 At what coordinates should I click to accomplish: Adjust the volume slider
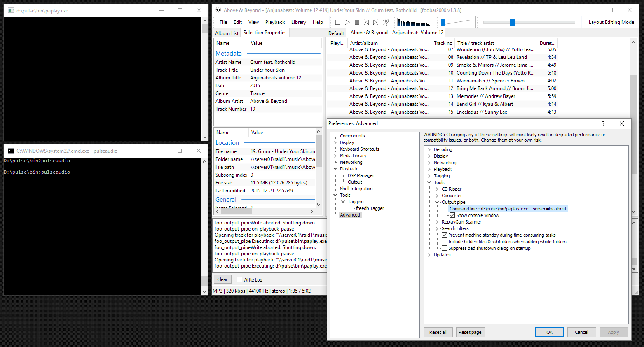pyautogui.click(x=443, y=22)
